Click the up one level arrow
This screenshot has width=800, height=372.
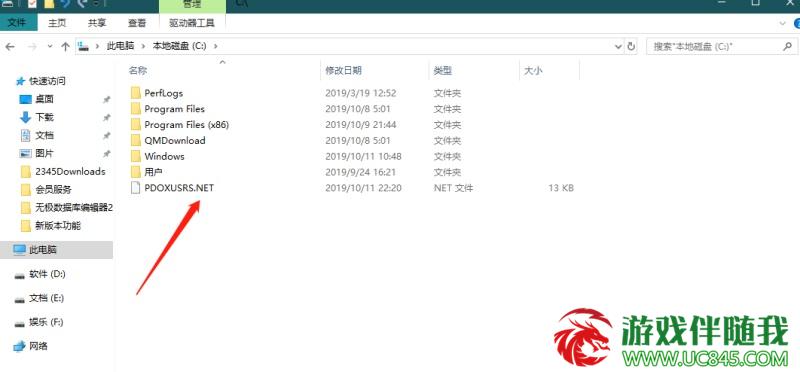click(65, 46)
